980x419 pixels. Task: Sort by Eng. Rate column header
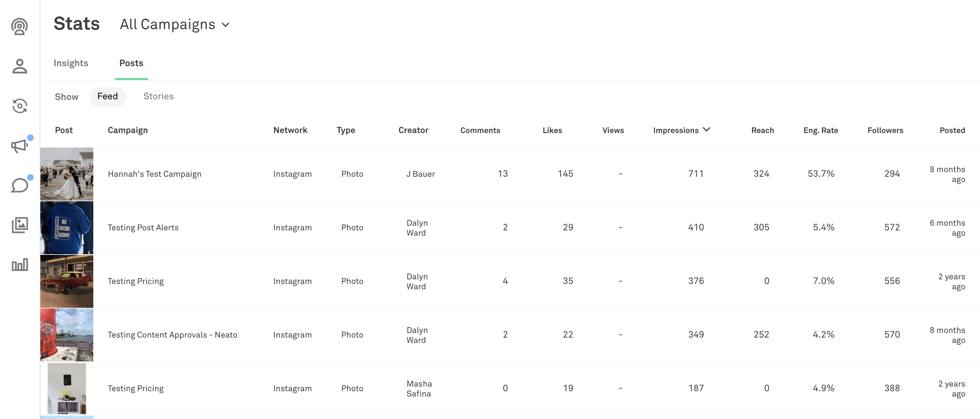(x=821, y=130)
